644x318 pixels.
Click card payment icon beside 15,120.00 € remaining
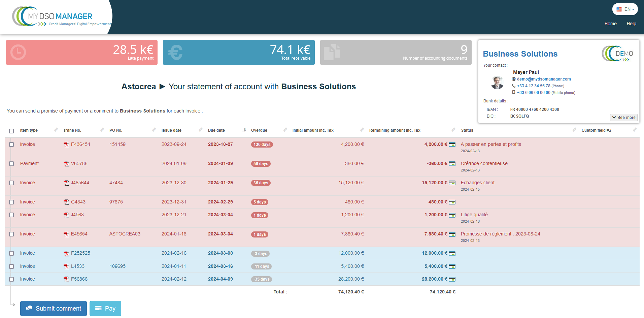(452, 183)
